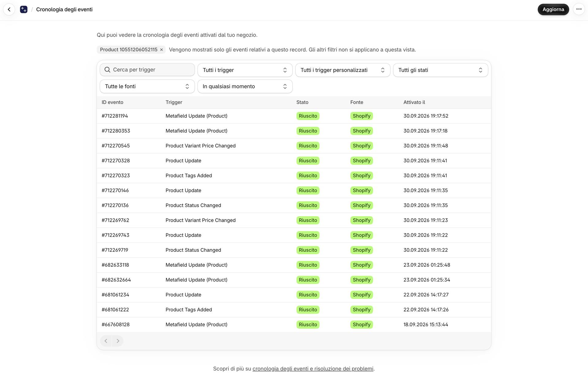Open the Tutti i trigger dropdown
Screen dimensions: 588x392
point(245,70)
